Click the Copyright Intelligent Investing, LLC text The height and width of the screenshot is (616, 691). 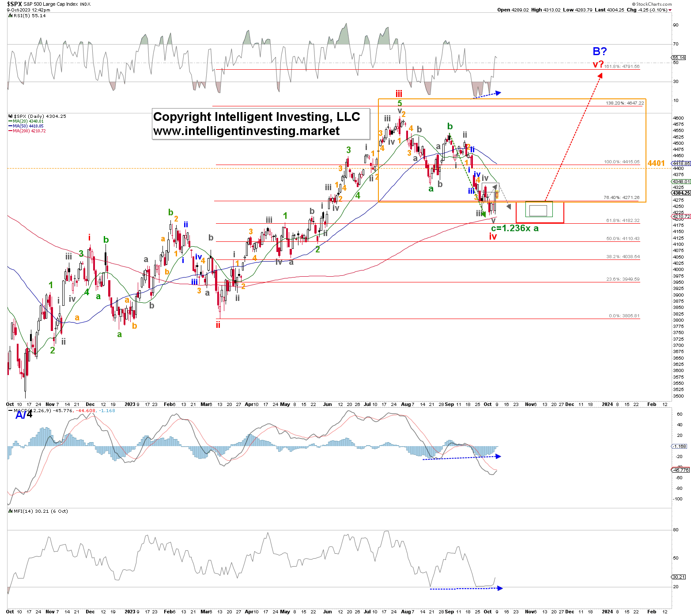pyautogui.click(x=257, y=116)
